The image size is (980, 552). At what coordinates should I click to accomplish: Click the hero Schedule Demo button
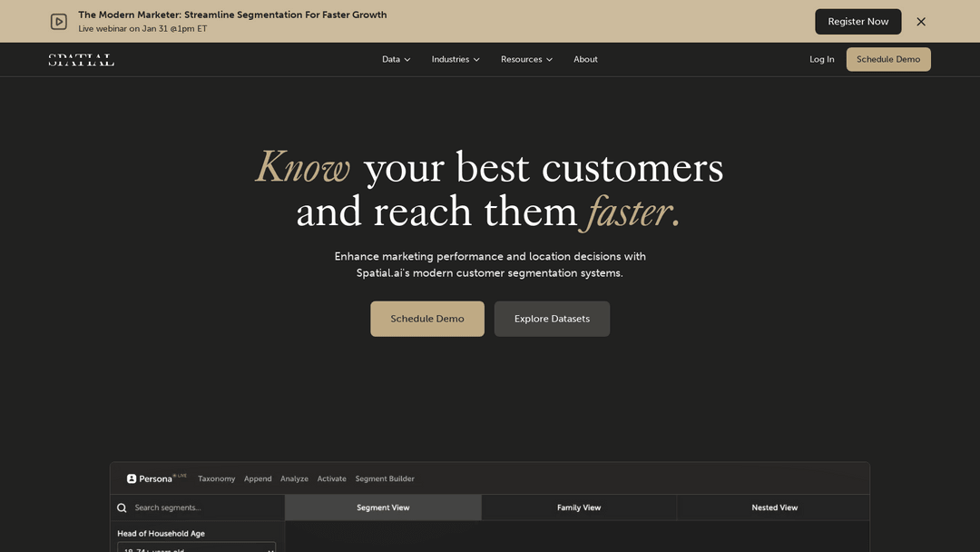coord(426,319)
